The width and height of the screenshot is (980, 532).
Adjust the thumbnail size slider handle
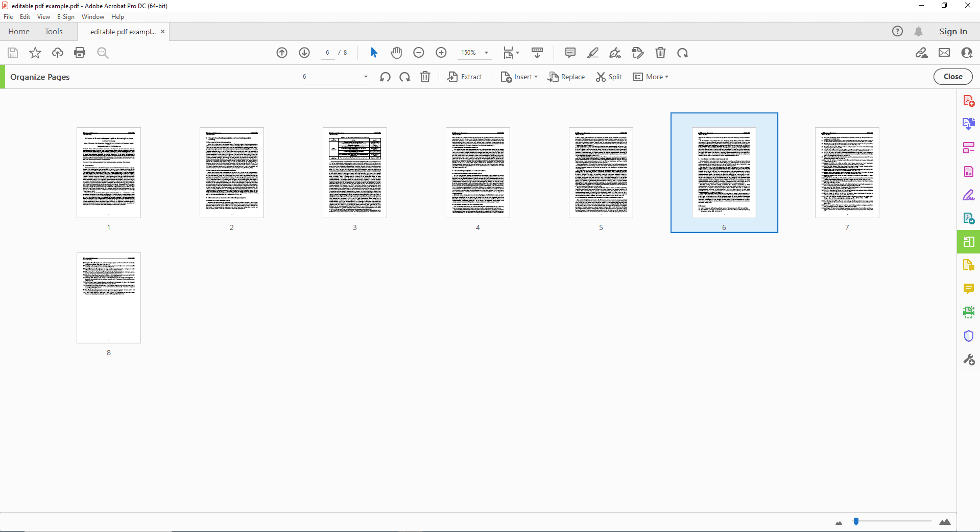(x=856, y=521)
